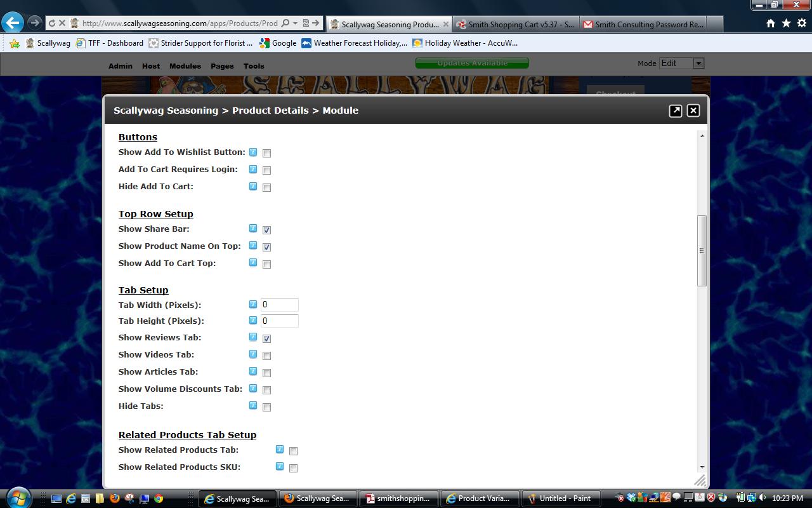This screenshot has width=812, height=508.
Task: Launch Chrome from quick launch bar
Action: tap(159, 498)
